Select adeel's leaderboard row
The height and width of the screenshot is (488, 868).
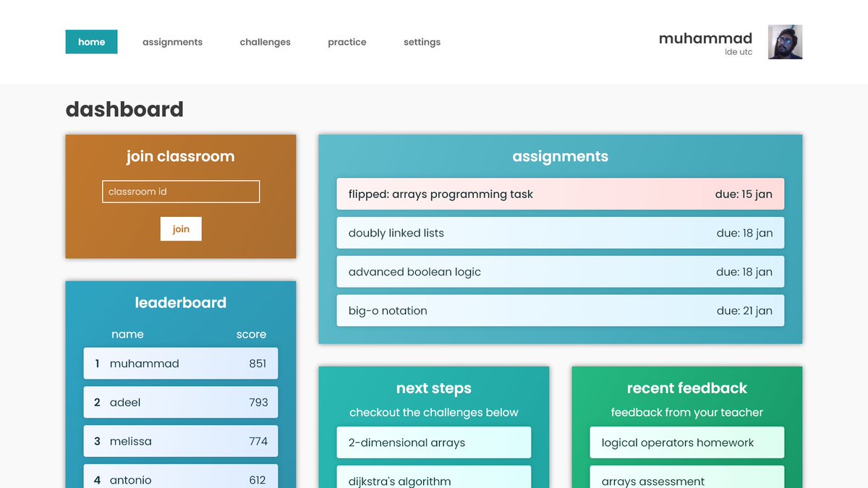(x=181, y=403)
